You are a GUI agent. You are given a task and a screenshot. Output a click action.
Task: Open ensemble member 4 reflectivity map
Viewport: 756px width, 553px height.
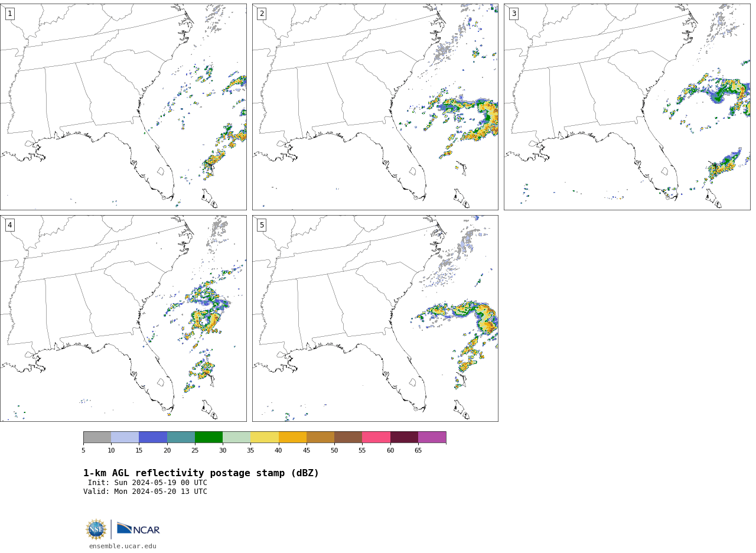(x=123, y=318)
